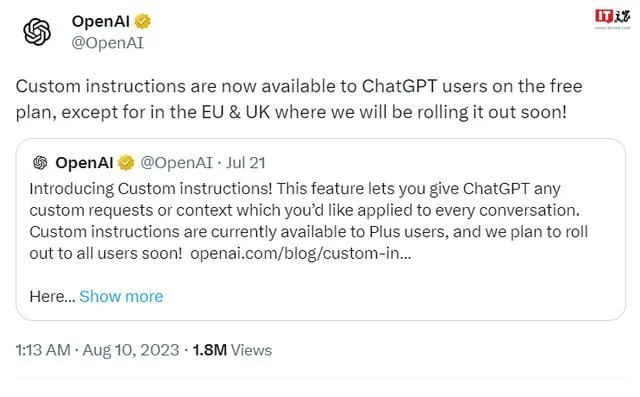Open the openai.com/blog/custom-in... link
The image size is (640, 397).
pos(301,253)
